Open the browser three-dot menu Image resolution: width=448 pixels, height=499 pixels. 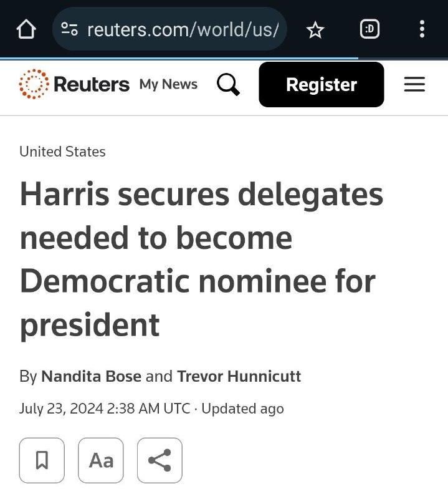coord(422,29)
